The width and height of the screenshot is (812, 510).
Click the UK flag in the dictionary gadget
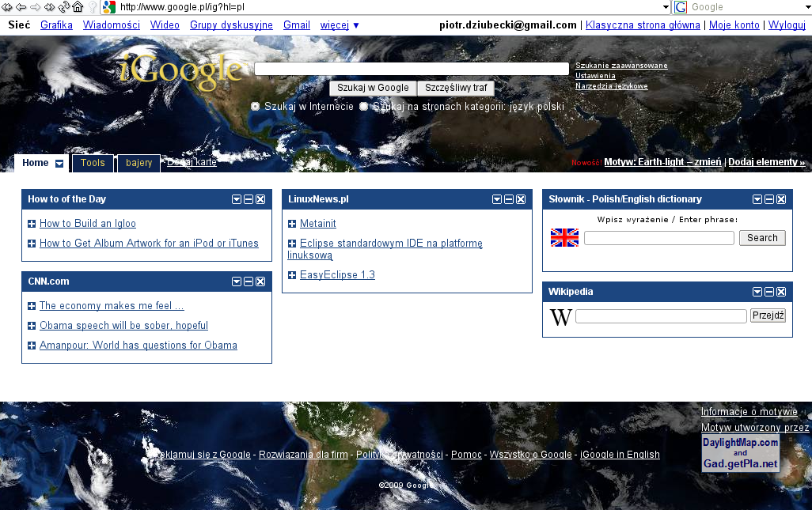pos(564,237)
